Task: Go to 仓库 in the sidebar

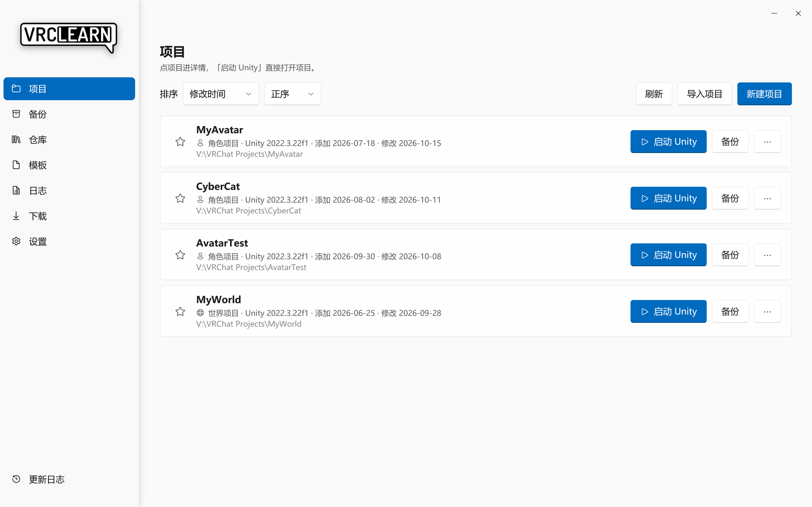Action: (x=69, y=140)
